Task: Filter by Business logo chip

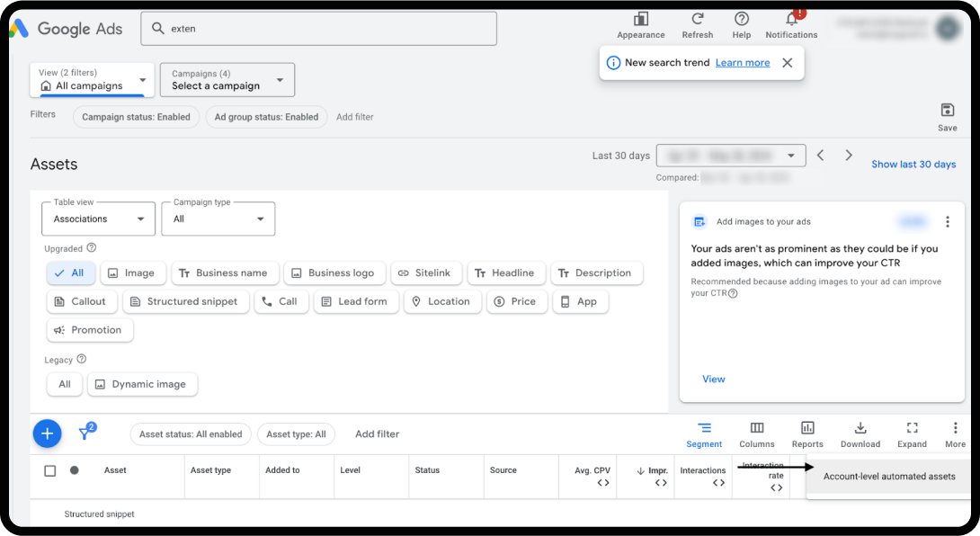Action: (334, 272)
